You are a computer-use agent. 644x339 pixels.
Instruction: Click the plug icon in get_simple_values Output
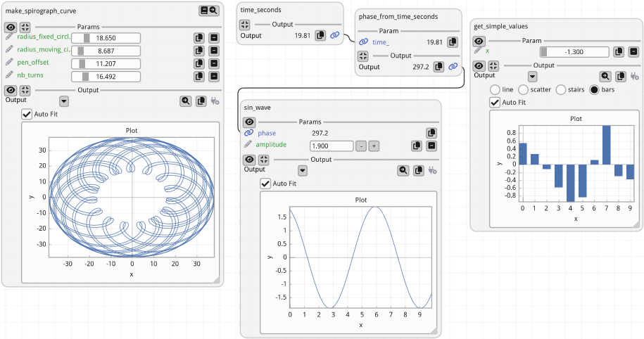[634, 77]
